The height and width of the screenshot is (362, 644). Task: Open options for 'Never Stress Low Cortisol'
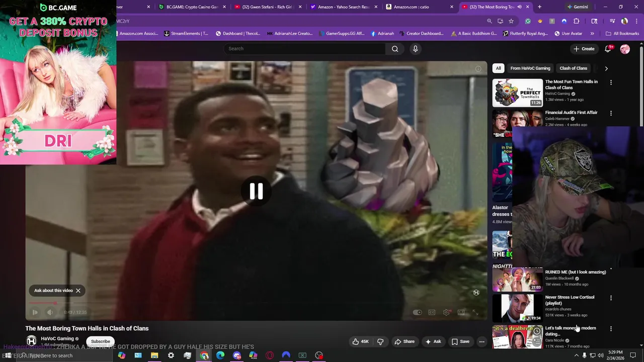pos(611,298)
